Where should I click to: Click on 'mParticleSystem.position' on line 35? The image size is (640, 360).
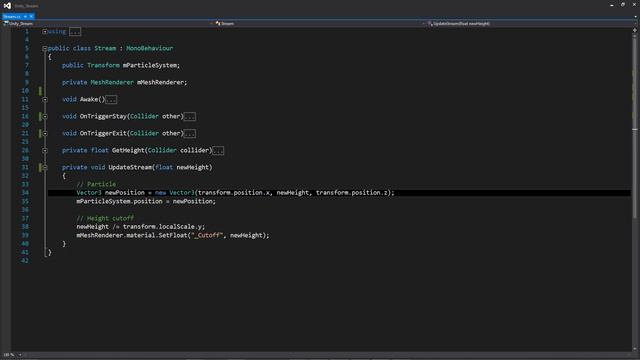119,201
